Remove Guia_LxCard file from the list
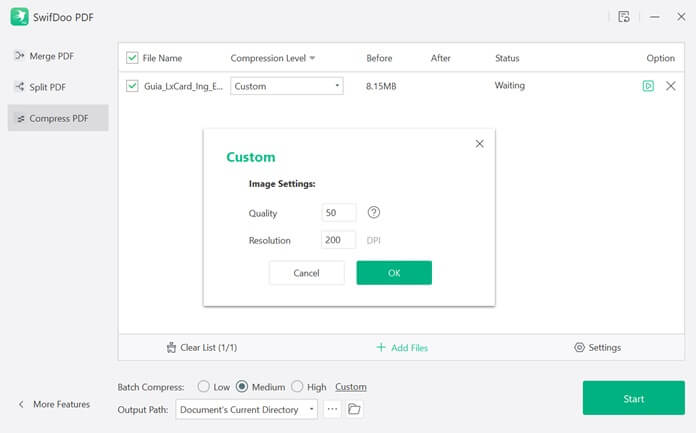Screen dimensions: 696x433 671,86
